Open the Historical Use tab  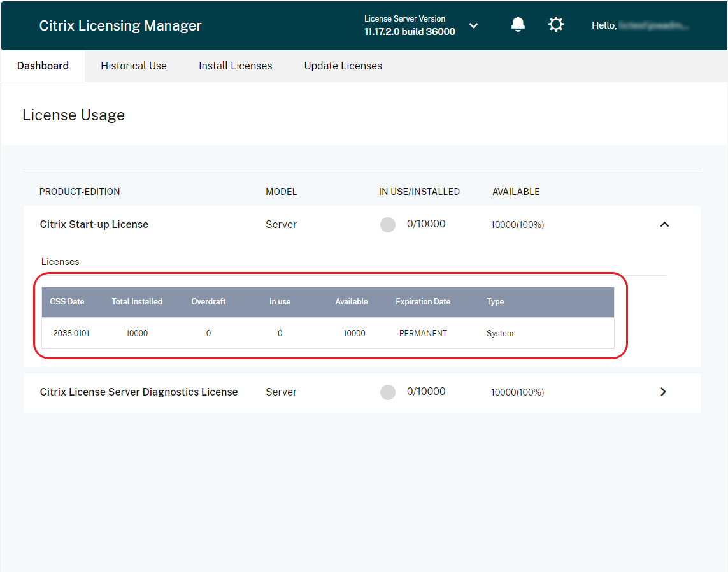pyautogui.click(x=134, y=66)
